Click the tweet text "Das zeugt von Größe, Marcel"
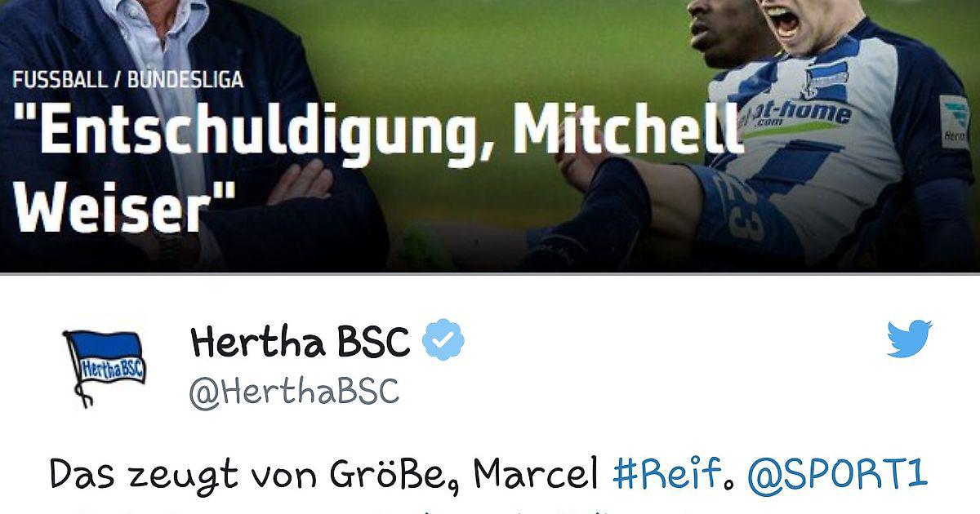The image size is (980, 514). (323, 475)
